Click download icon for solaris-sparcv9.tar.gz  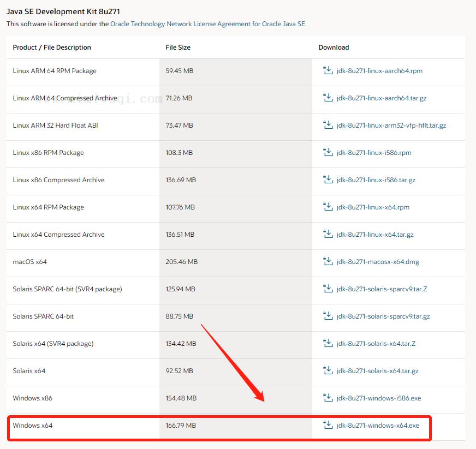(328, 316)
